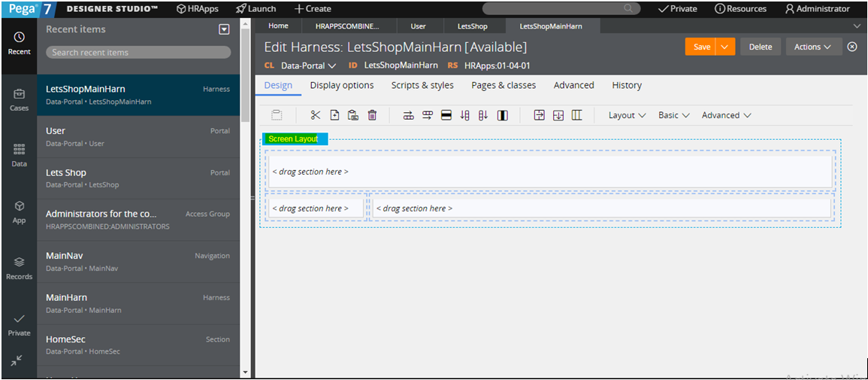Click the add row after icon
This screenshot has height=380, width=868.
428,115
